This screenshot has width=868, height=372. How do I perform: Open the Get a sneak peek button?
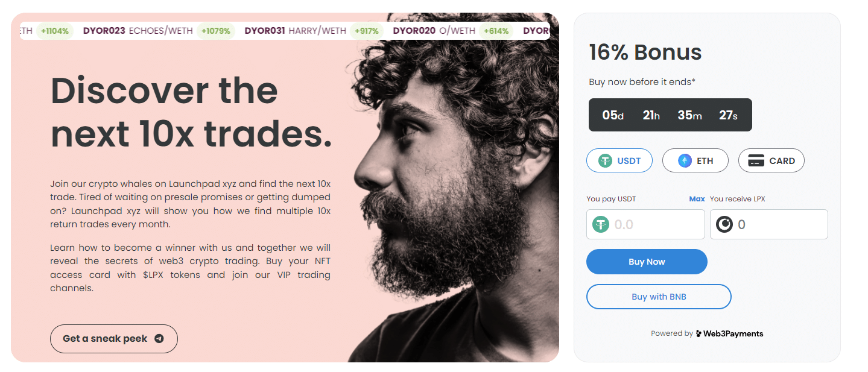tap(114, 339)
